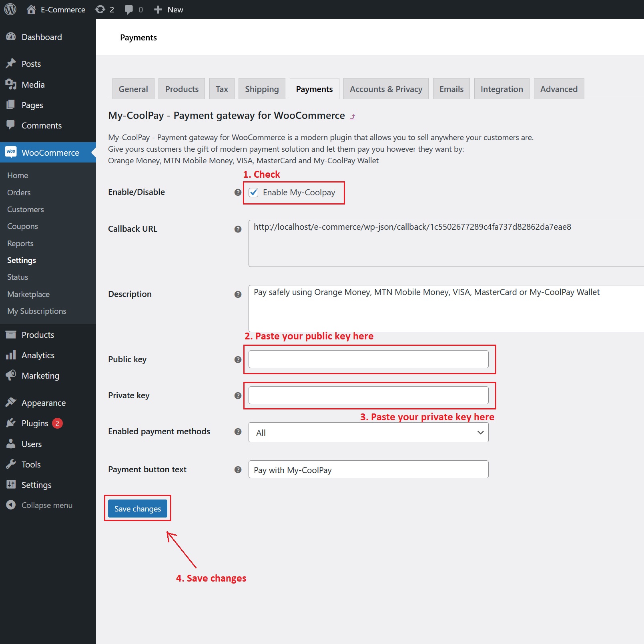Open the Integration tab
Screen dimensions: 644x644
tap(502, 89)
